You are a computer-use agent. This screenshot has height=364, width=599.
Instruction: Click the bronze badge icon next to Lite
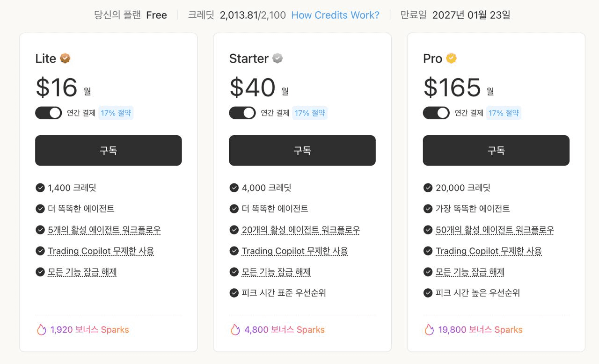65,58
